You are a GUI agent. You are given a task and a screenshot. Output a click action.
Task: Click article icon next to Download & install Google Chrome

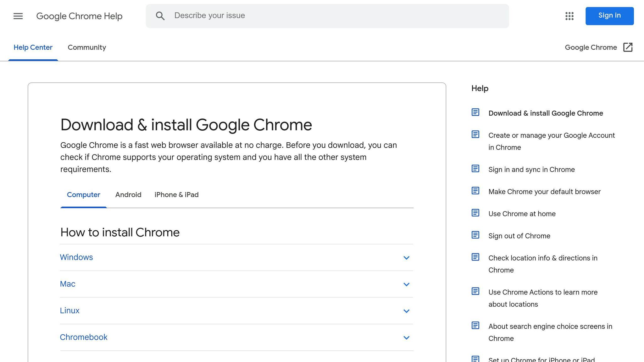click(475, 112)
